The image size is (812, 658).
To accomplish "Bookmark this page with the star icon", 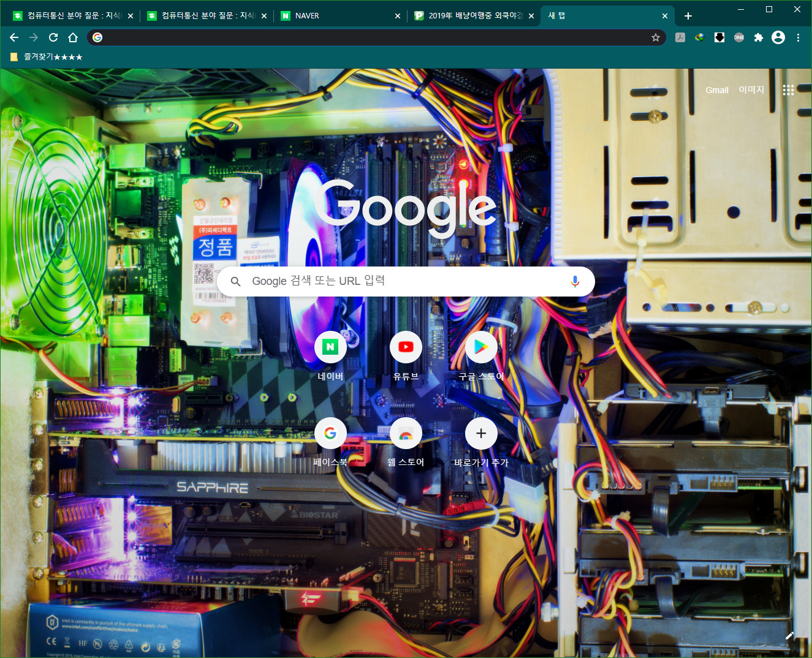I will click(x=656, y=37).
